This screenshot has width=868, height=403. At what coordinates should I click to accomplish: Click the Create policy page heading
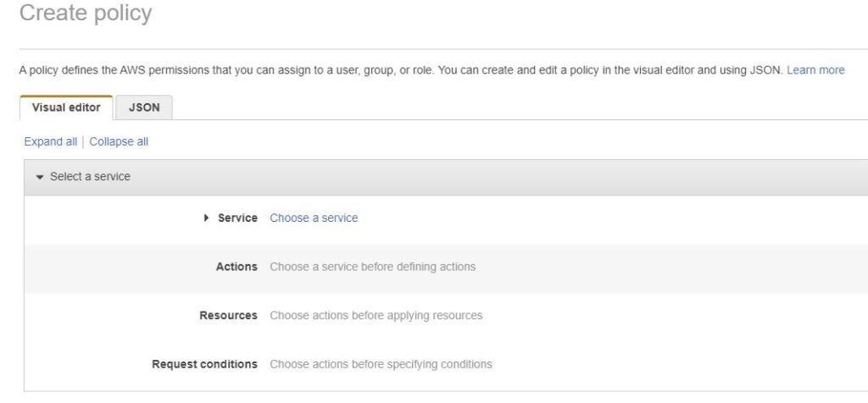pyautogui.click(x=85, y=14)
